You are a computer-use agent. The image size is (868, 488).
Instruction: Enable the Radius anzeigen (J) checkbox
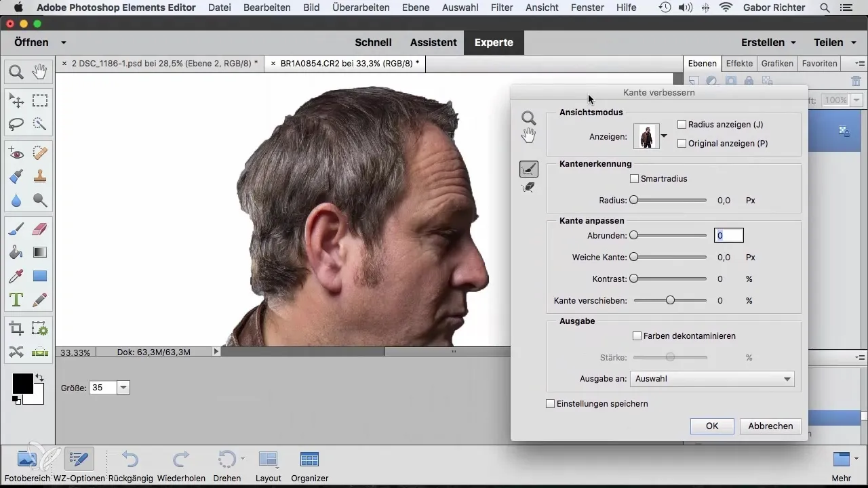point(682,125)
